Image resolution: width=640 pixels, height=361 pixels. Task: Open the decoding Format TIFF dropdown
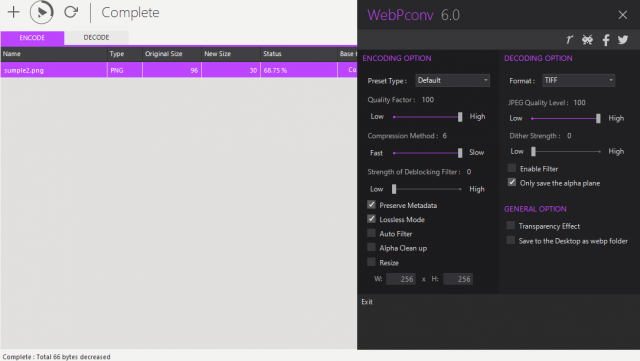pos(578,80)
